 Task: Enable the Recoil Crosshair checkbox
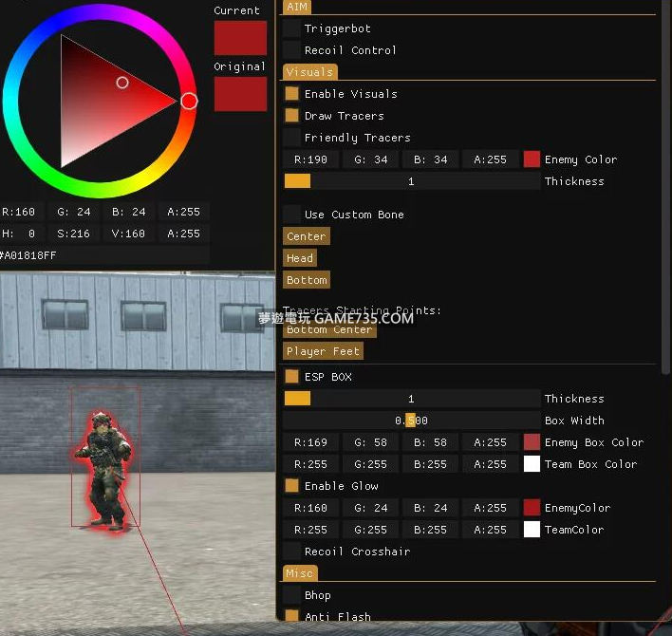291,552
